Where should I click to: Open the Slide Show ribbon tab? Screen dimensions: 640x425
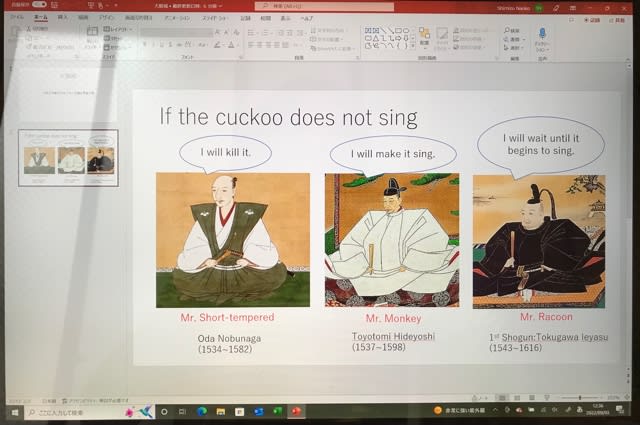[x=214, y=18]
